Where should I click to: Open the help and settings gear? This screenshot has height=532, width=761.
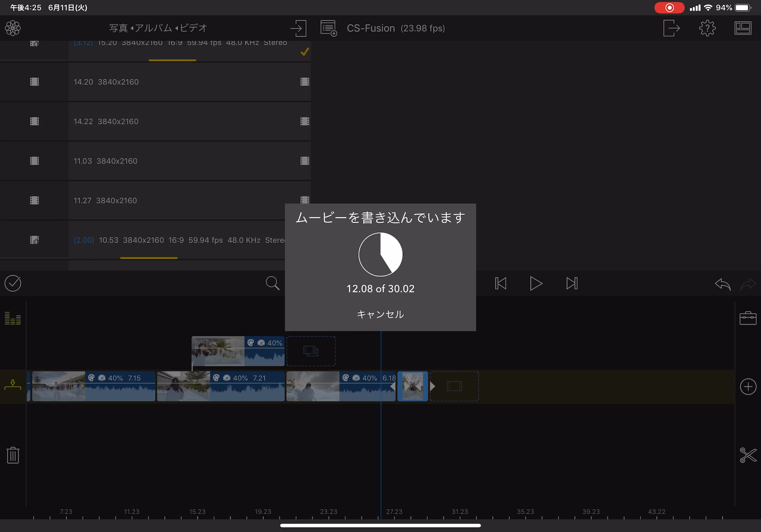(x=707, y=28)
